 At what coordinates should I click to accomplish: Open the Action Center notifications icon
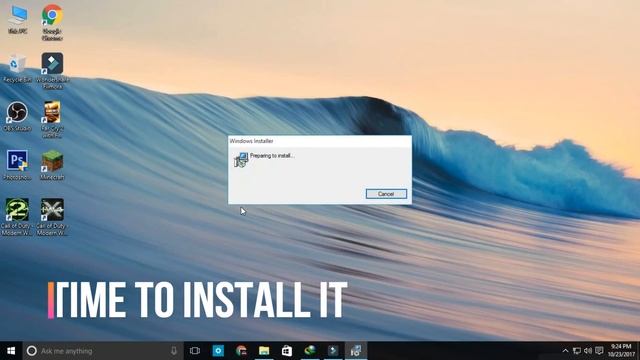click(599, 351)
